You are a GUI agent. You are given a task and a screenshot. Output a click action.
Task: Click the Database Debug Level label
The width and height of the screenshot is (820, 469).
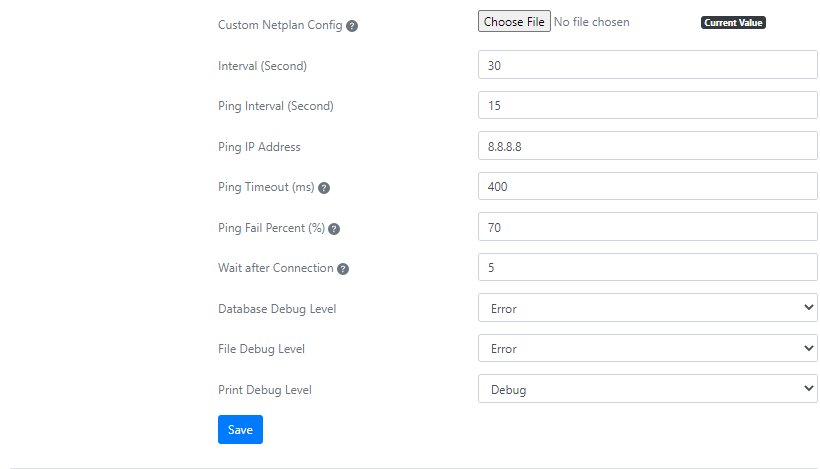277,309
